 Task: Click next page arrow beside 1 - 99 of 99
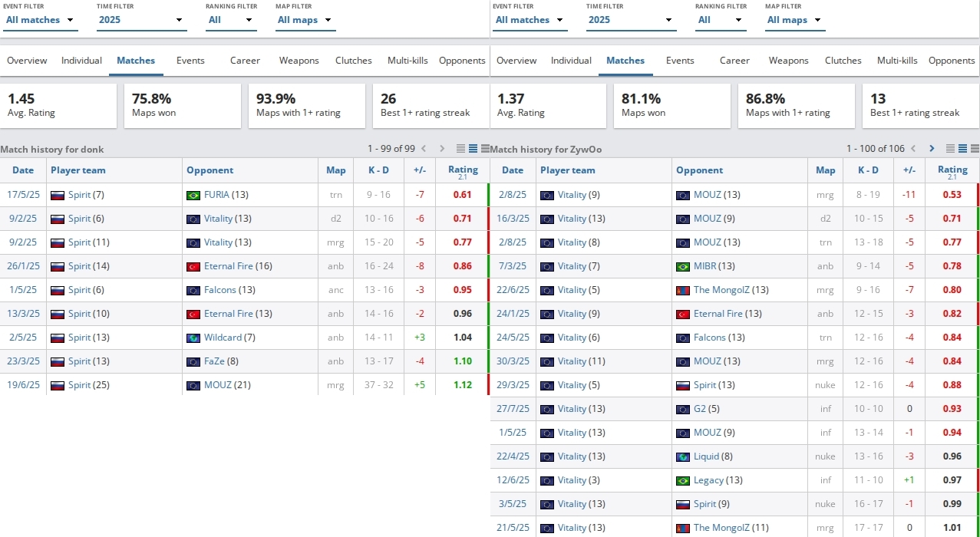[x=443, y=149]
